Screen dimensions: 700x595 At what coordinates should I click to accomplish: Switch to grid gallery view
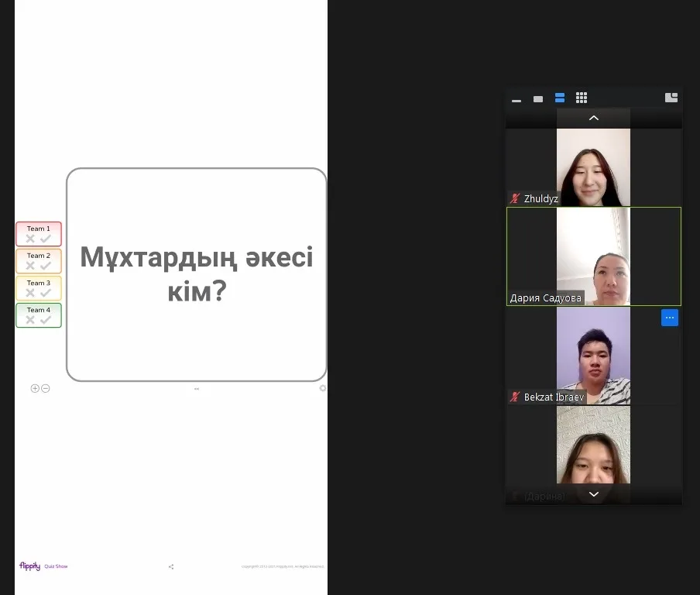582,98
